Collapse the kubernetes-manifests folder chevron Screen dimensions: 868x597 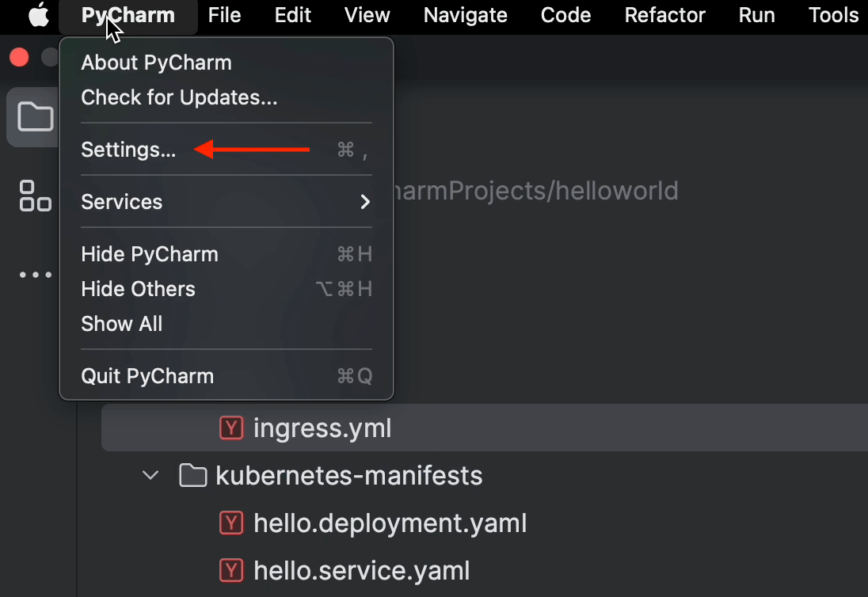coord(149,476)
